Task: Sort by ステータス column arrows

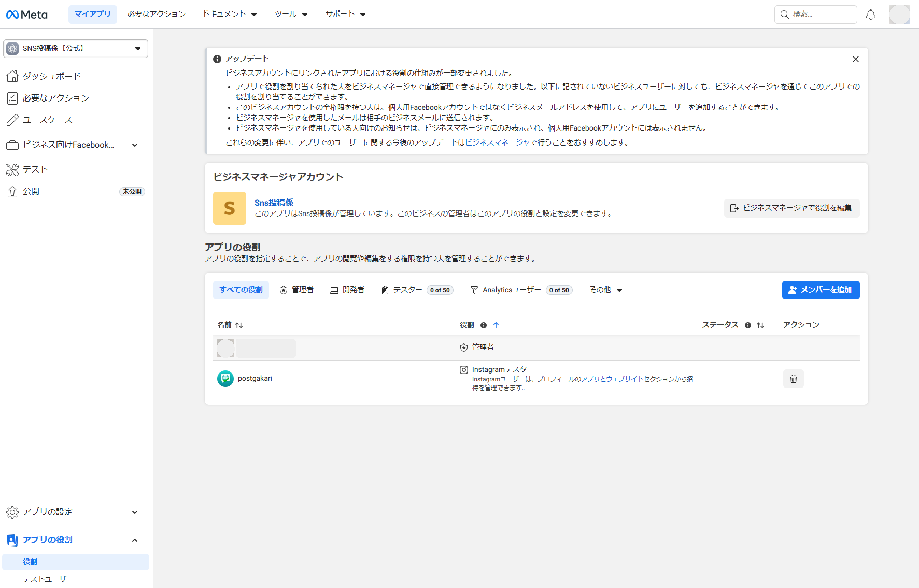Action: tap(760, 325)
